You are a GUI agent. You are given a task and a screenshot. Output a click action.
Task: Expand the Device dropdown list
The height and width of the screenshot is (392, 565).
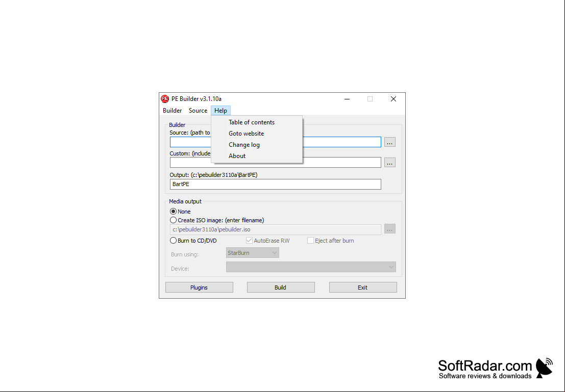(x=311, y=267)
